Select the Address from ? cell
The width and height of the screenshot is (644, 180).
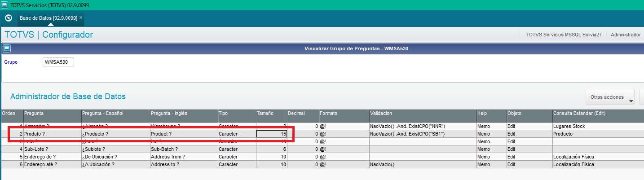pos(184,157)
